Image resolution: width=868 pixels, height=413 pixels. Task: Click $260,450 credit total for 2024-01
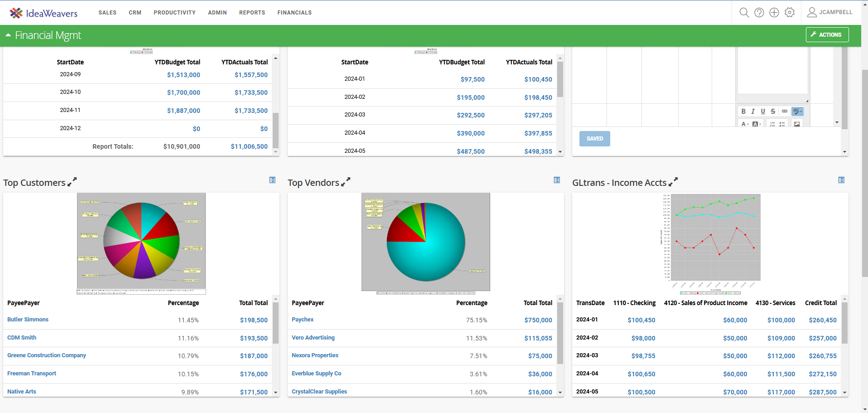tap(823, 320)
